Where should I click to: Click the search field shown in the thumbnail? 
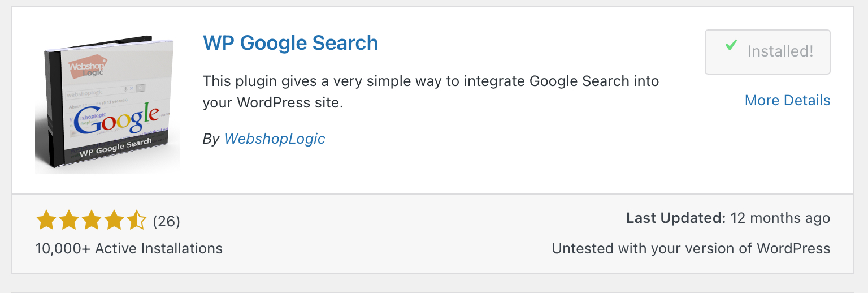pyautogui.click(x=94, y=92)
